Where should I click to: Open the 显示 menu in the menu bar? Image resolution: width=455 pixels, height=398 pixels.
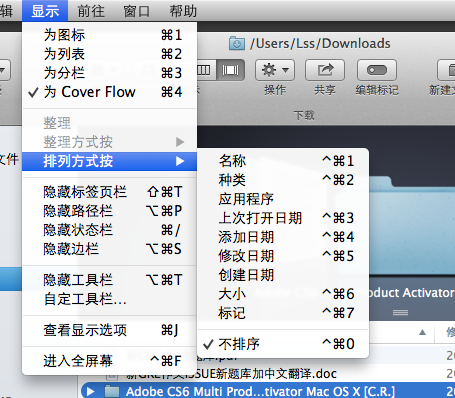45,11
